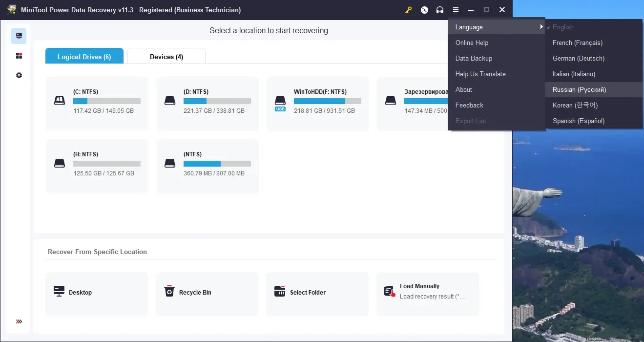This screenshot has width=644, height=342.
Task: Click the "117.42 GB / 149.05 GB" text
Action: pyautogui.click(x=104, y=111)
